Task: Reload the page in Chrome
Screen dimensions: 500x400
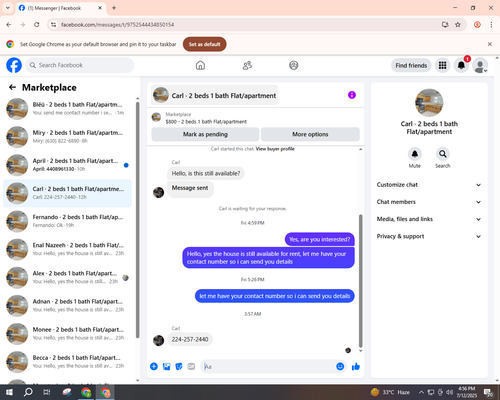Action: click(x=37, y=25)
